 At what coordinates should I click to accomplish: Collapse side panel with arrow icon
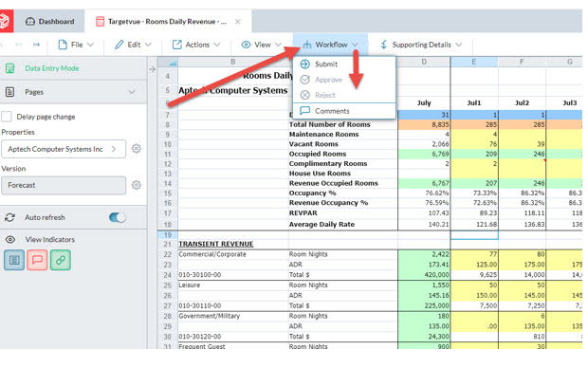click(x=153, y=69)
